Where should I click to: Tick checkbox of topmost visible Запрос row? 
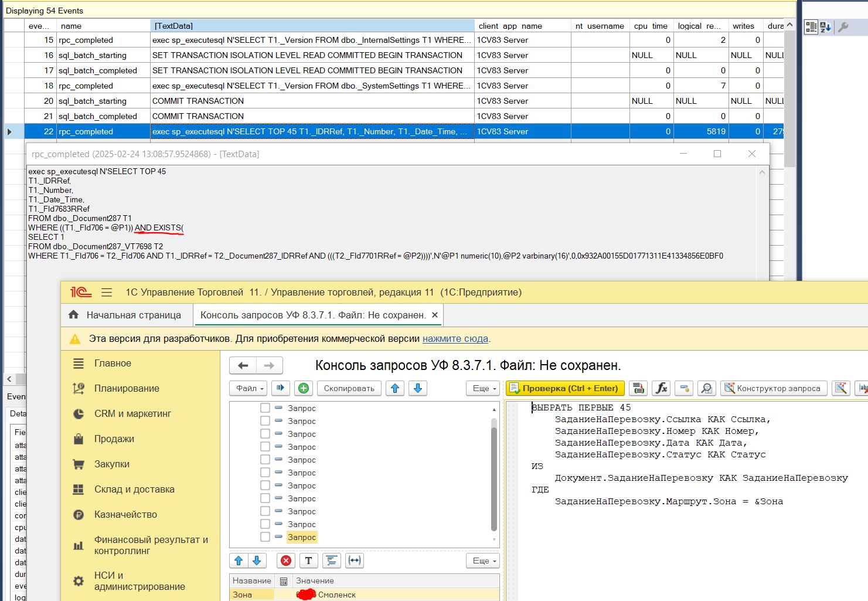pyautogui.click(x=265, y=408)
